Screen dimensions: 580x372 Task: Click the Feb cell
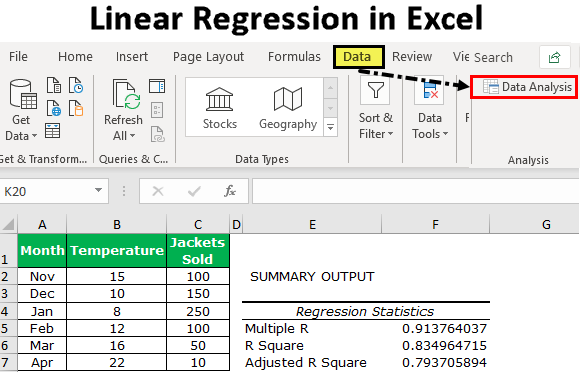42,328
